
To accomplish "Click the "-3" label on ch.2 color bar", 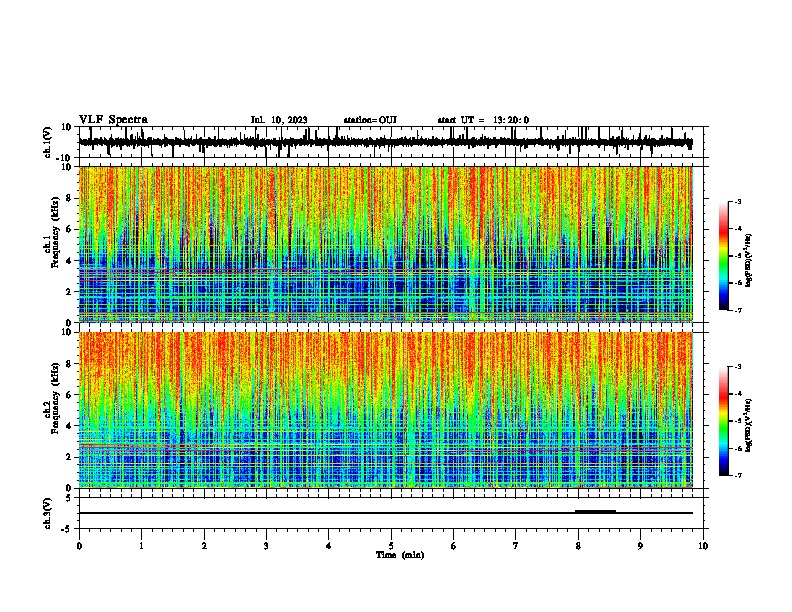I will (x=737, y=367).
